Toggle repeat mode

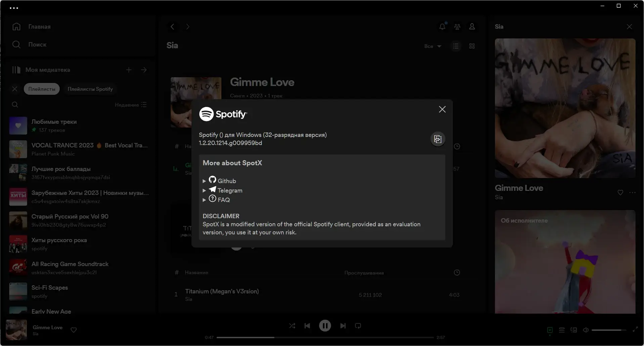[x=358, y=326]
